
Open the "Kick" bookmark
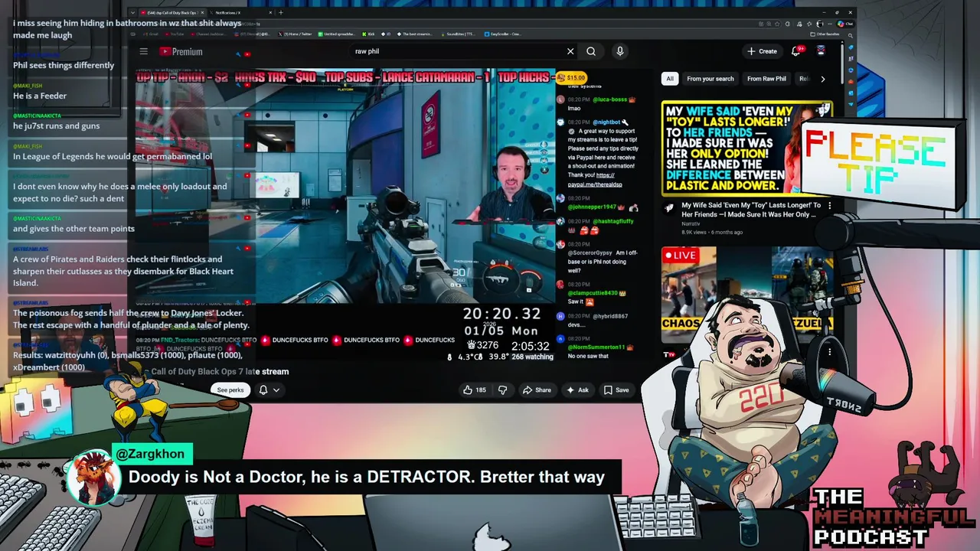(x=367, y=34)
